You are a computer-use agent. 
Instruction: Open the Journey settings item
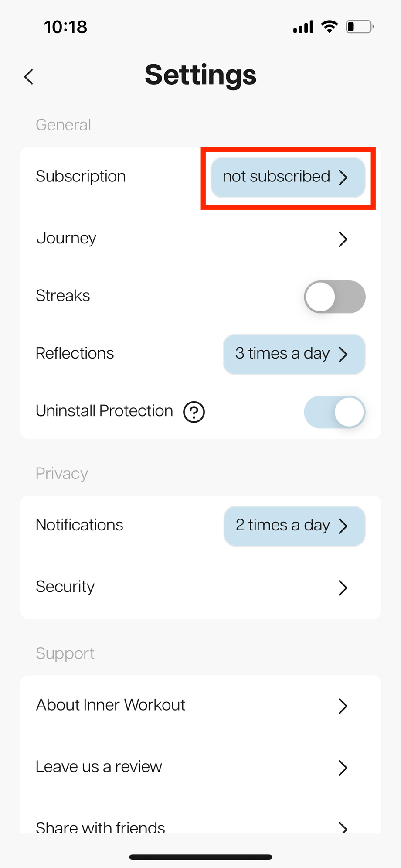66,238
